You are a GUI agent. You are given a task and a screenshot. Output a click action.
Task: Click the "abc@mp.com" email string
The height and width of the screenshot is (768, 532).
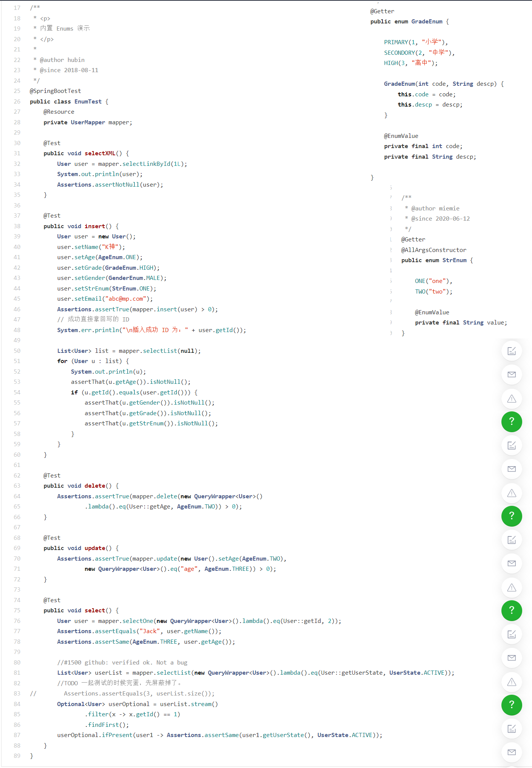tap(126, 299)
